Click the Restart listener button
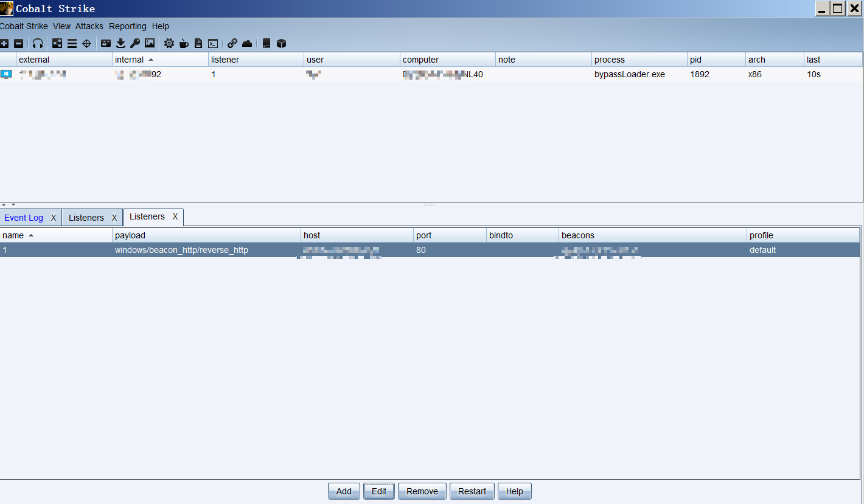 pos(472,491)
